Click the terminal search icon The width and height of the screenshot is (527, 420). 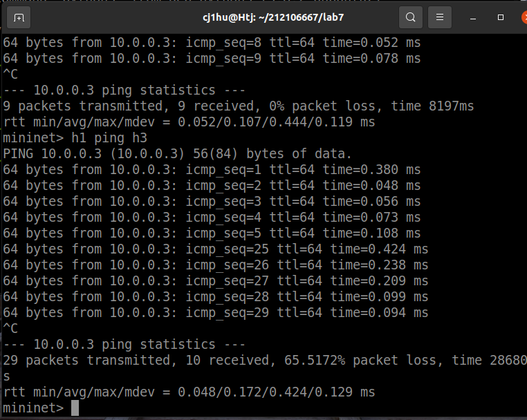410,17
